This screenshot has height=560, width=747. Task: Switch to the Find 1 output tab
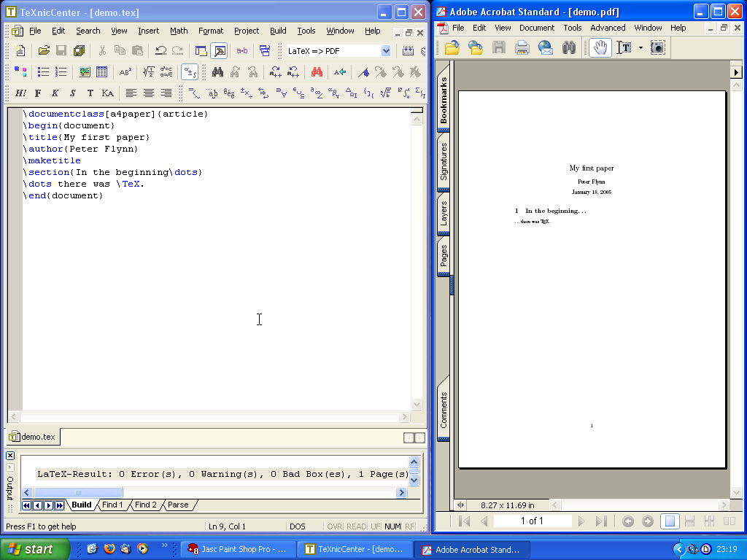tap(112, 505)
